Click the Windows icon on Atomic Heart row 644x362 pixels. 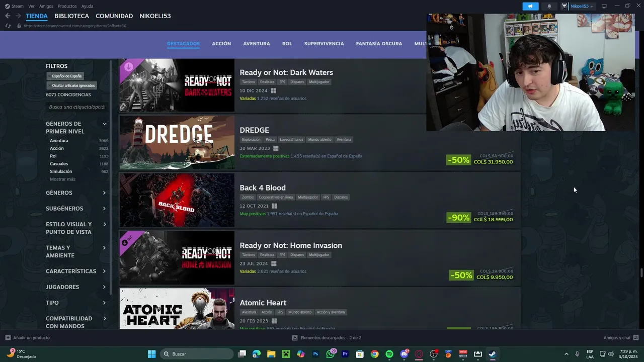274,321
